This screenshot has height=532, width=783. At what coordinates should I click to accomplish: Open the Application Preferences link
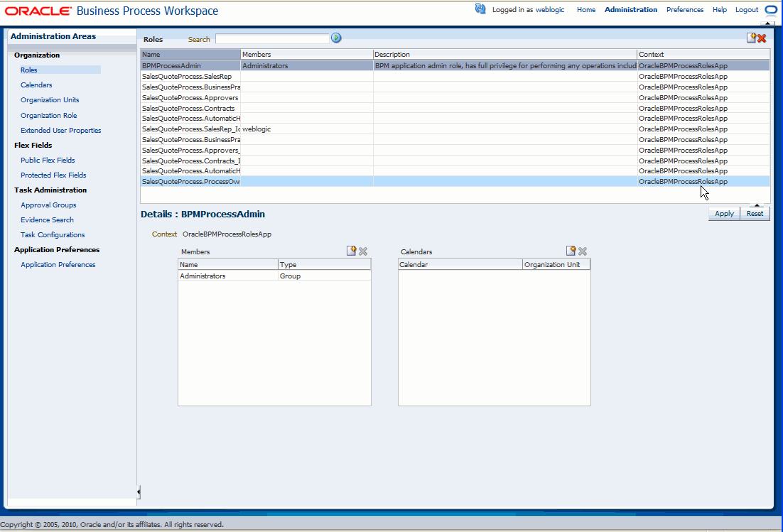point(58,265)
